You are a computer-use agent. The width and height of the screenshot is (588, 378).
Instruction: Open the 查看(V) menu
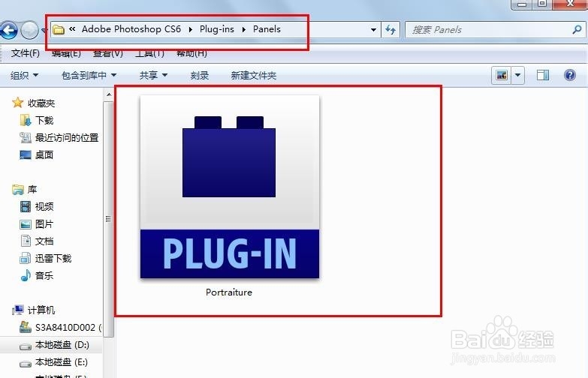[108, 53]
